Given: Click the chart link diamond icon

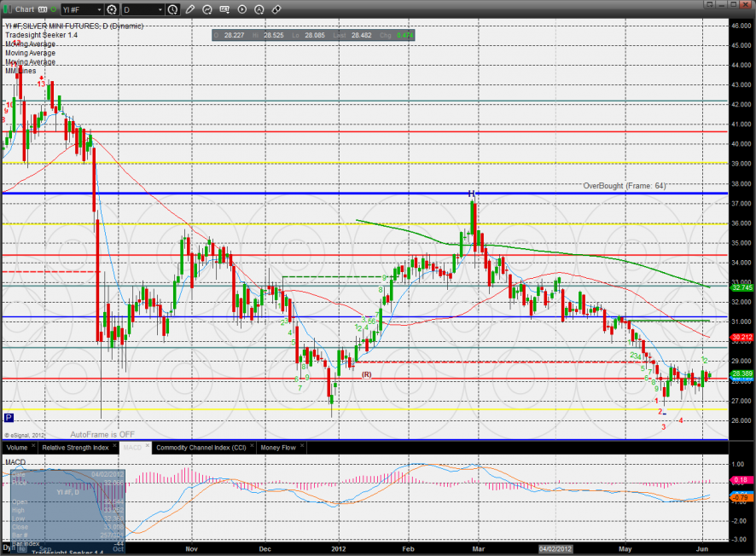Looking at the screenshot, I should [x=276, y=9].
